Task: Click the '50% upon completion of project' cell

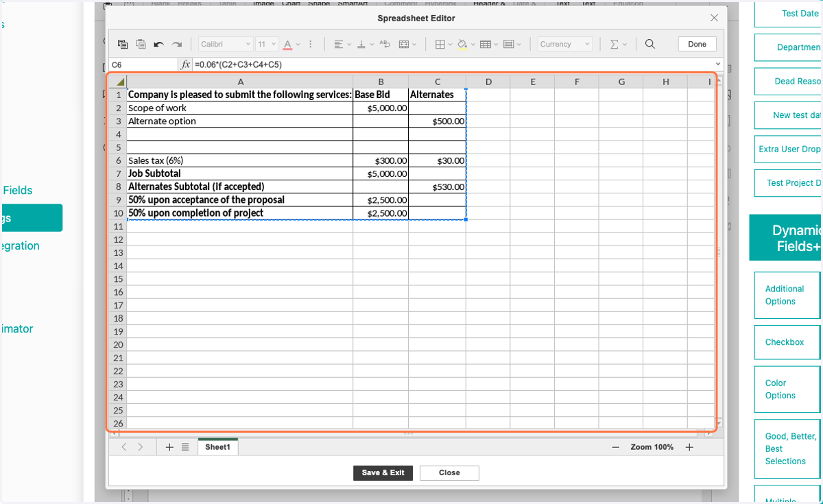Action: 240,213
